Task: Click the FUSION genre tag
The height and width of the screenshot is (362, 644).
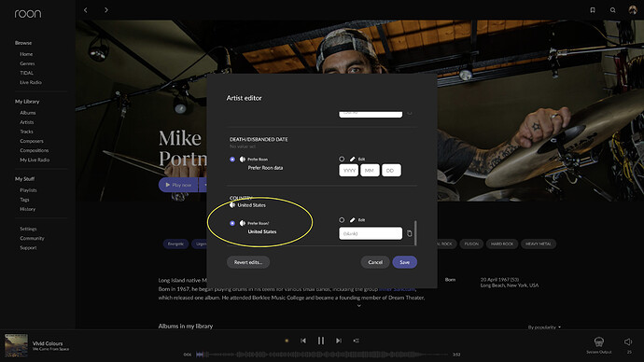Action: [471, 244]
